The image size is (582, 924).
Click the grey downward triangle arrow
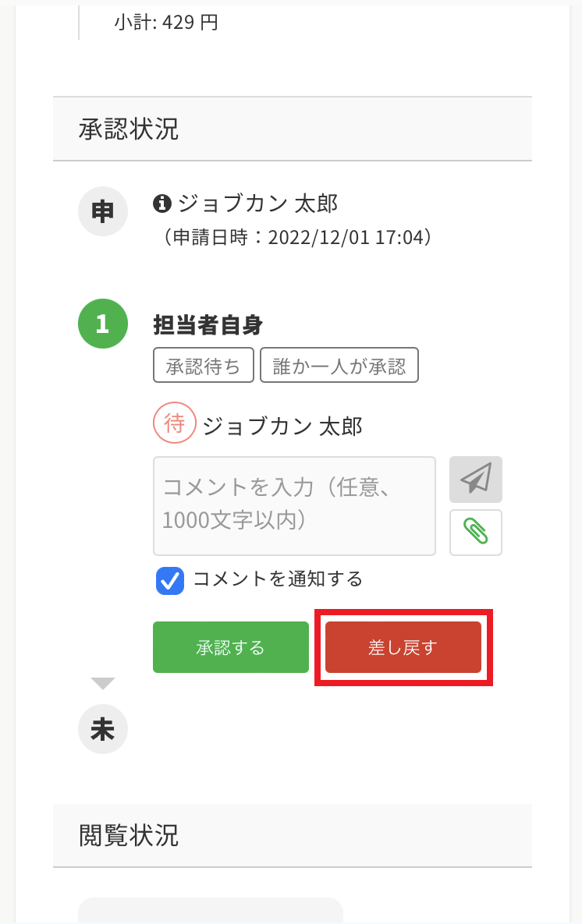tap(102, 683)
